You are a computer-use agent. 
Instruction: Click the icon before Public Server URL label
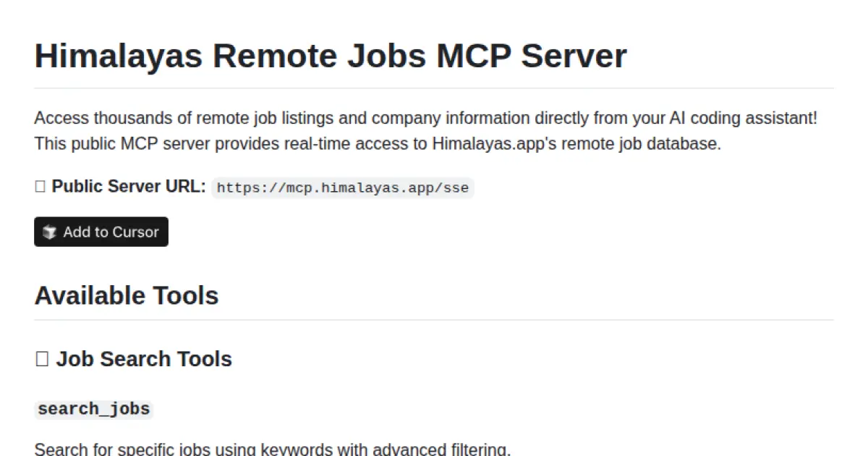pos(41,186)
